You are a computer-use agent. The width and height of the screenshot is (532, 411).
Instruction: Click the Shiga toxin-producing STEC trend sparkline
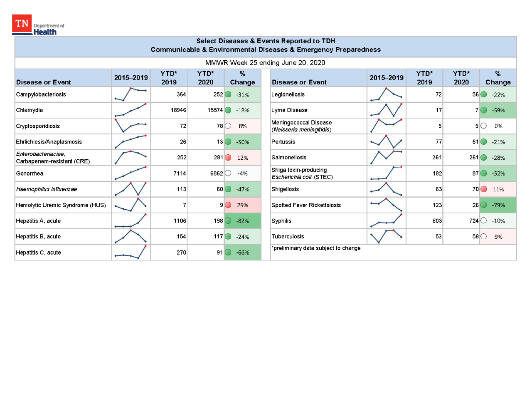pyautogui.click(x=387, y=173)
